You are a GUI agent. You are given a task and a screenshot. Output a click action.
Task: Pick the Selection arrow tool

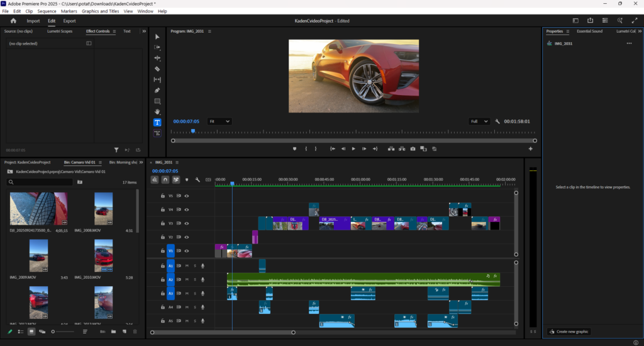click(x=157, y=36)
